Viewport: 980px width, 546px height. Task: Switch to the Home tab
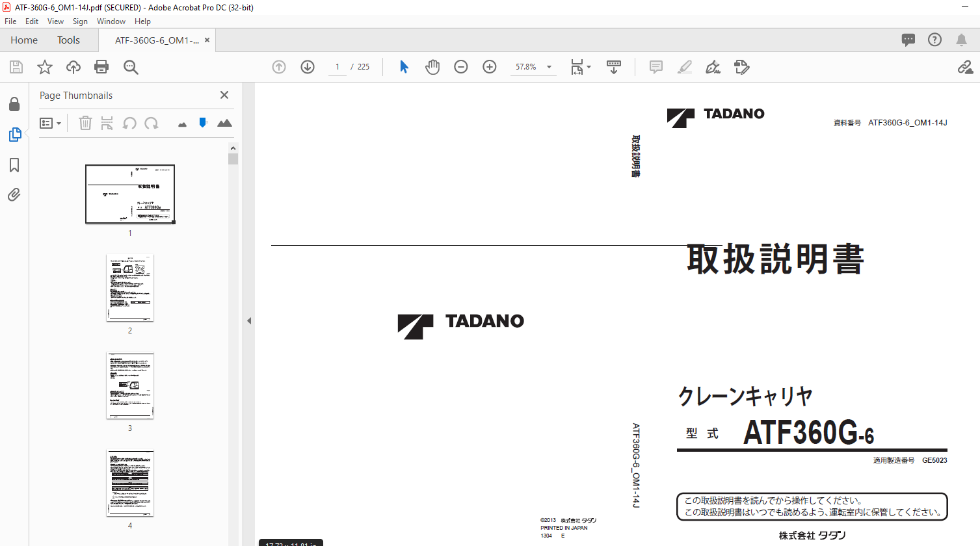[x=24, y=40]
